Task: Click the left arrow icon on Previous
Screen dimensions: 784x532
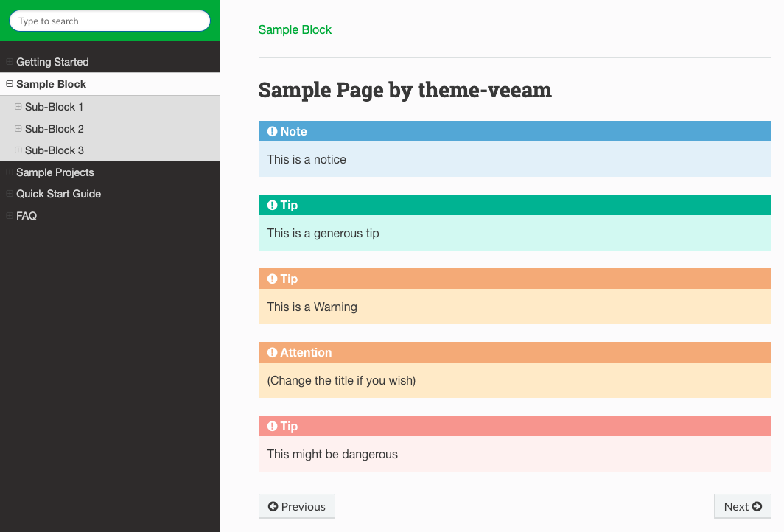Action: (x=273, y=506)
